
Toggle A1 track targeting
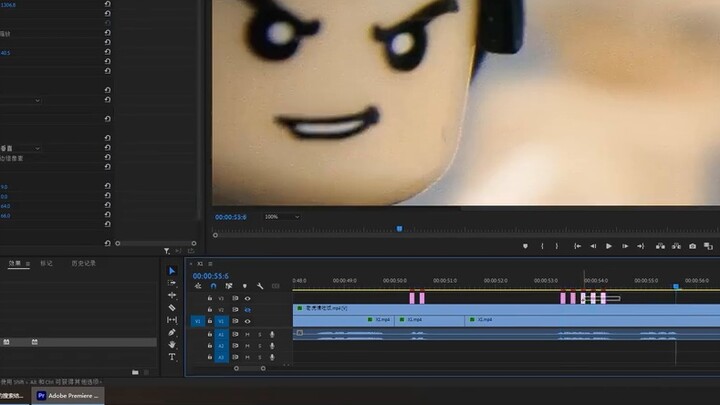[221, 334]
